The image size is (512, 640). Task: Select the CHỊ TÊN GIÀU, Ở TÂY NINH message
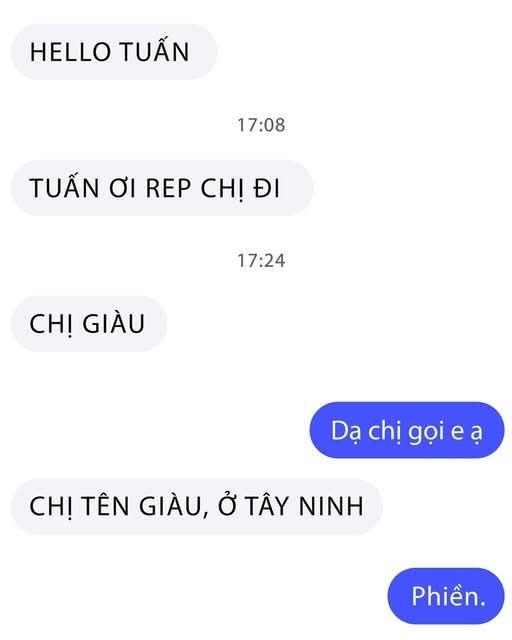tap(196, 507)
